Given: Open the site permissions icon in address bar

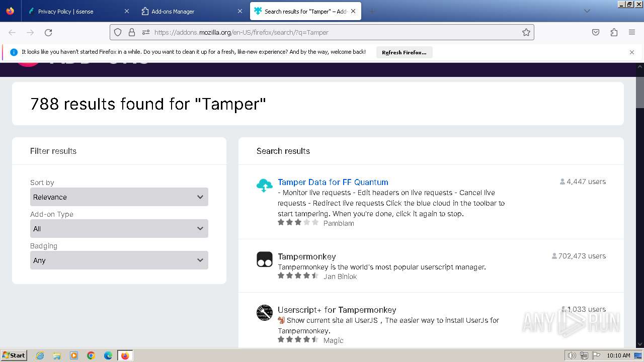Looking at the screenshot, I should pos(146,32).
